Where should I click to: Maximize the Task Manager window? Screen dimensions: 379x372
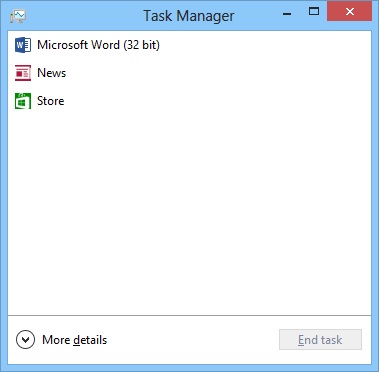coord(313,12)
